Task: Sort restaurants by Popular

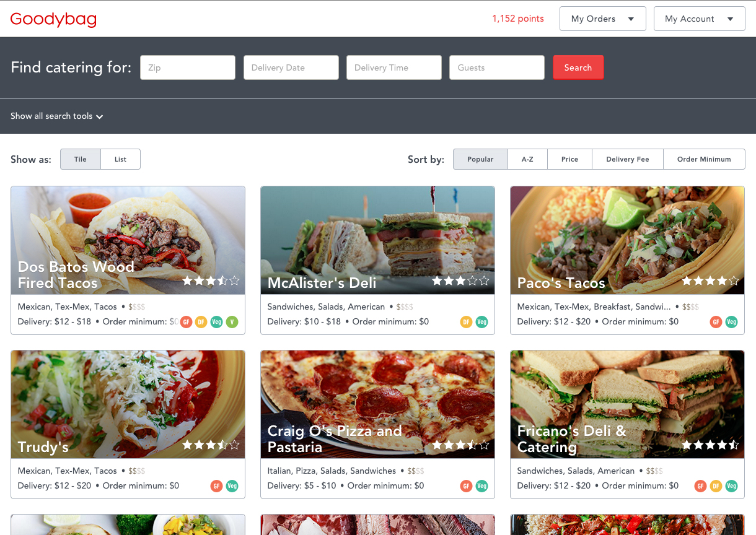Action: click(x=480, y=159)
